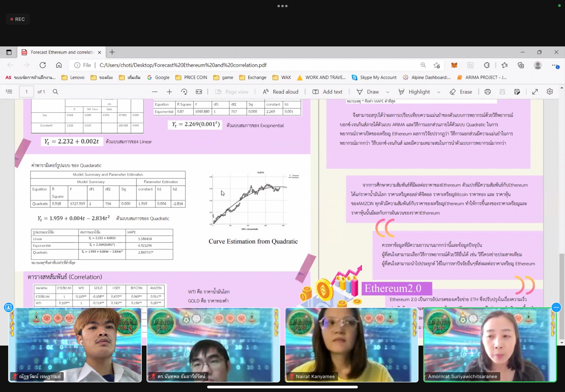The width and height of the screenshot is (565, 392).
Task: Click the PDF page number field
Action: 26,92
